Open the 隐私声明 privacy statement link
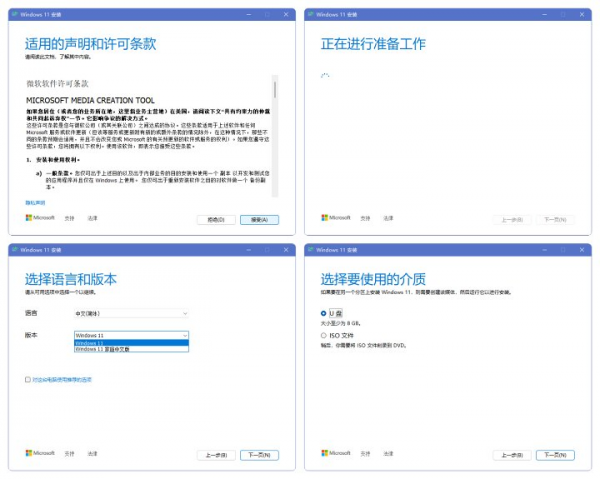This screenshot has width=600, height=479. 35,202
